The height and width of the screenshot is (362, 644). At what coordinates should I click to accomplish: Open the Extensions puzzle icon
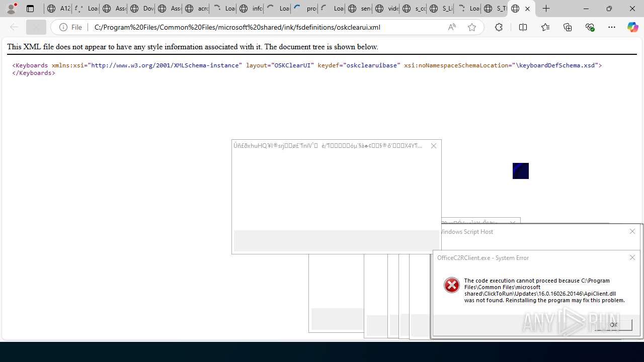pyautogui.click(x=499, y=27)
